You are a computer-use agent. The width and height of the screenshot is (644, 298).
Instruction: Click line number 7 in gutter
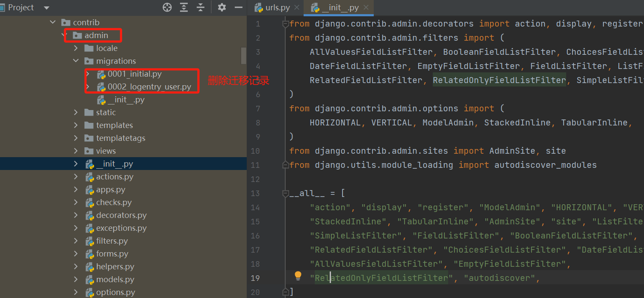click(258, 108)
